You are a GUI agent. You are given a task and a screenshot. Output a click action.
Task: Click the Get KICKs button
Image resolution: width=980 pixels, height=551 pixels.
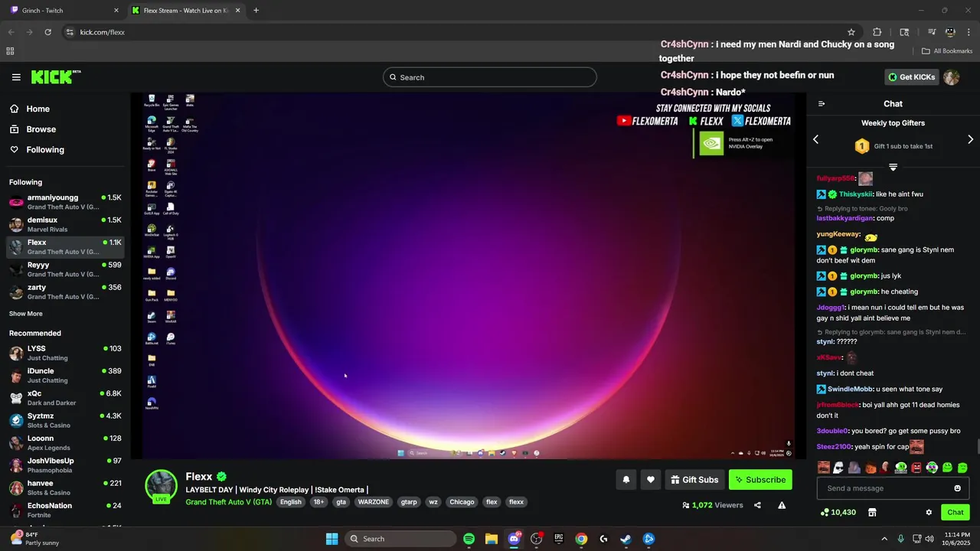(x=912, y=77)
